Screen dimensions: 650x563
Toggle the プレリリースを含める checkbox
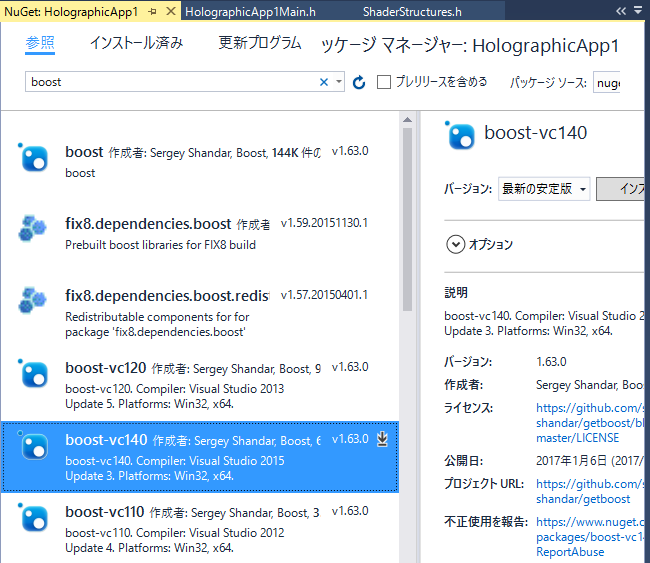pyautogui.click(x=383, y=82)
